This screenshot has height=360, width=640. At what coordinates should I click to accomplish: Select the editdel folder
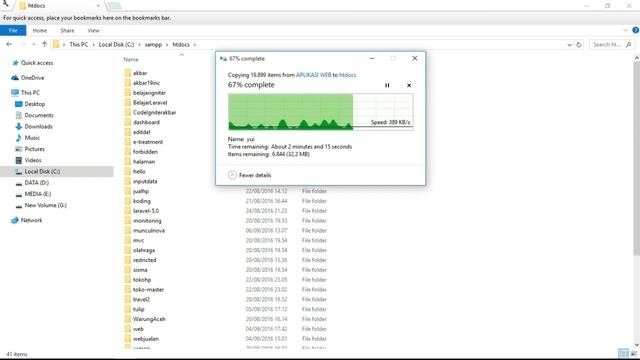137,132
